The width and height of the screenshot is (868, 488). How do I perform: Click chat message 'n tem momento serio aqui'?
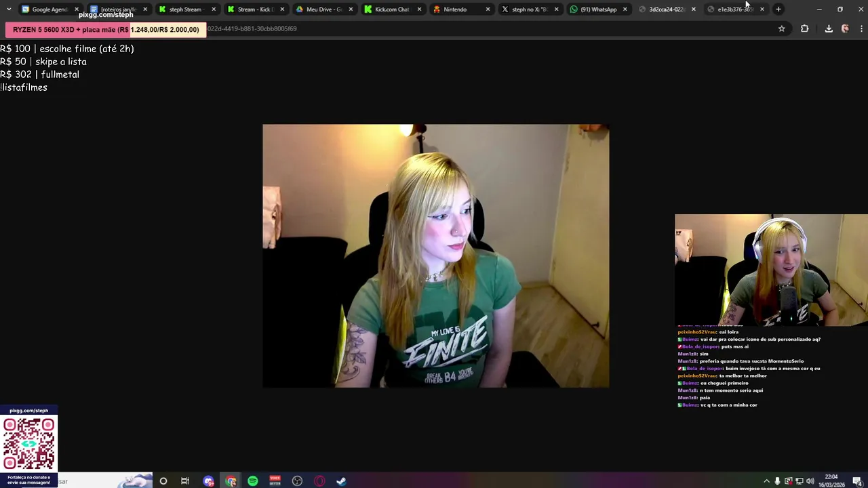click(731, 390)
